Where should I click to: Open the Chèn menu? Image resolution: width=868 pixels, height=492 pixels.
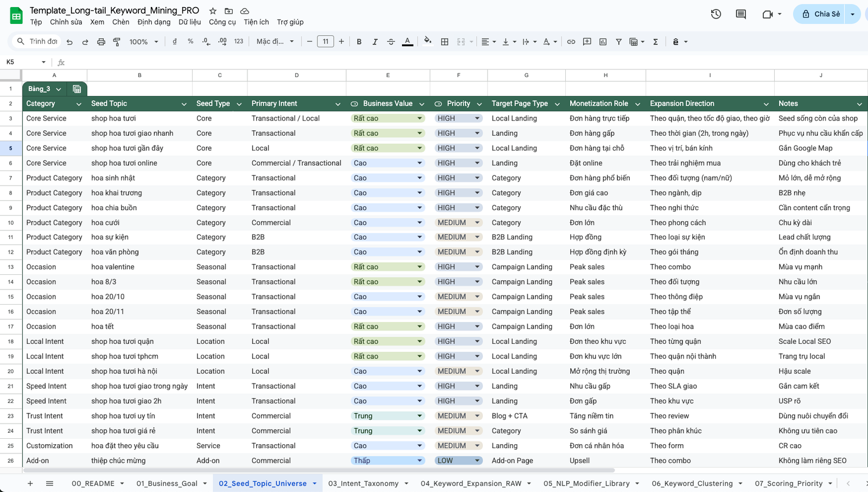120,22
